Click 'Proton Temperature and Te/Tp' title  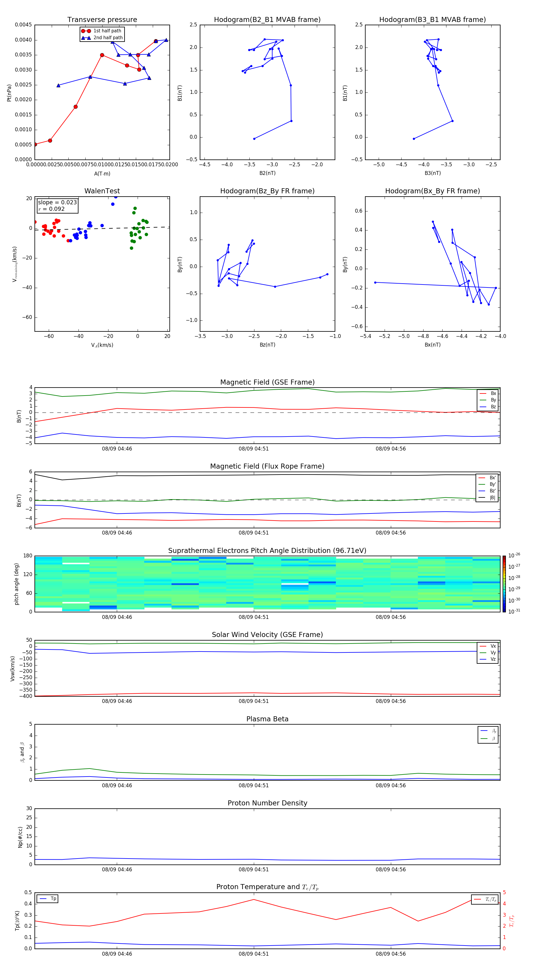[267, 887]
